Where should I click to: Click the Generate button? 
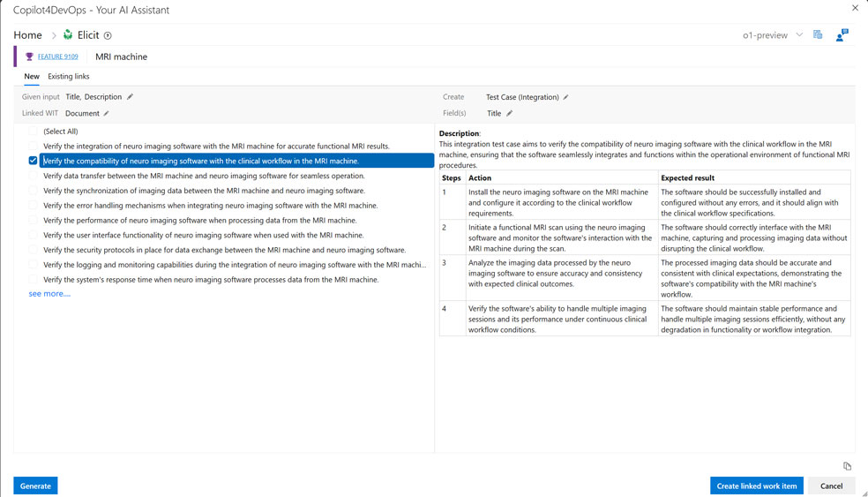(x=35, y=486)
